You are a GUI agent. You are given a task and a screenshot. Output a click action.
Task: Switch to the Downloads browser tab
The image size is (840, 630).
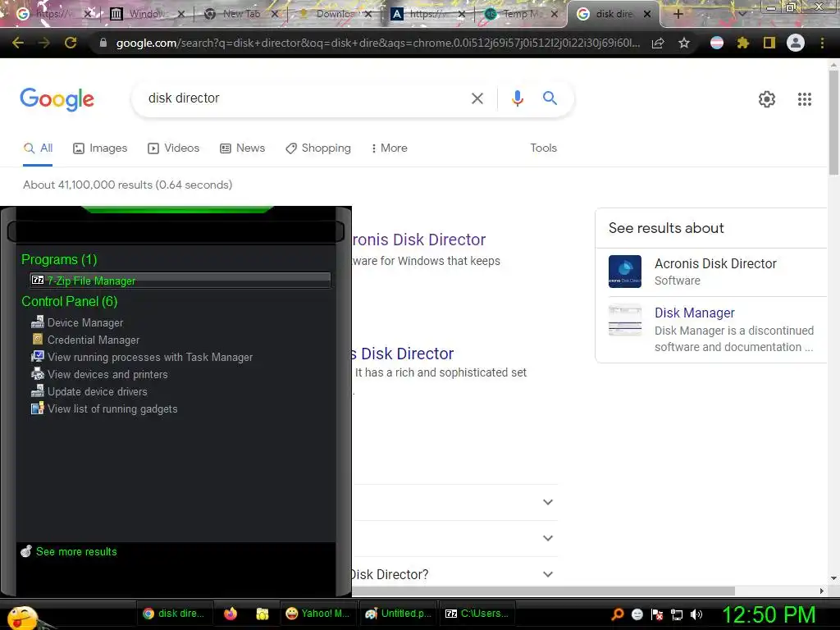335,14
